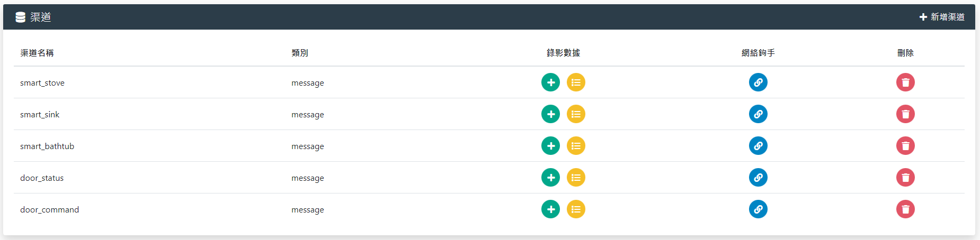Screen dimensions: 980x240
Task: Delete the smart_bathtub channel
Action: (x=905, y=146)
